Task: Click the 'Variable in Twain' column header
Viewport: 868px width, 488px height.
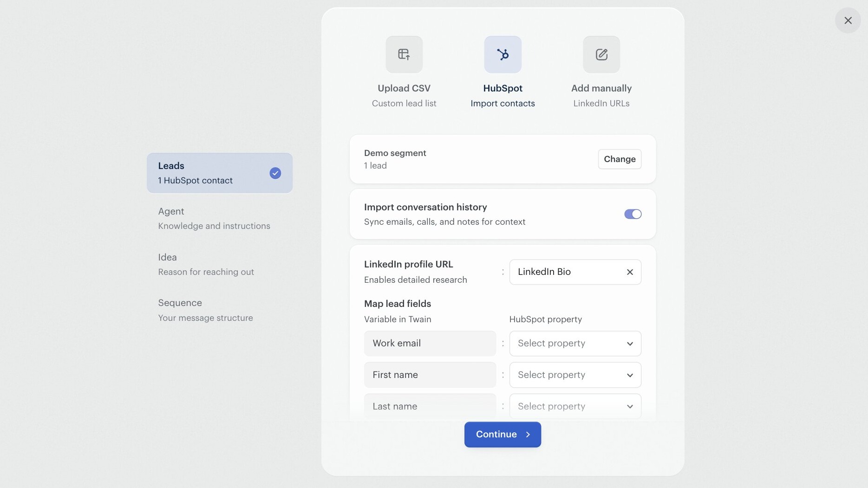Action: point(398,319)
